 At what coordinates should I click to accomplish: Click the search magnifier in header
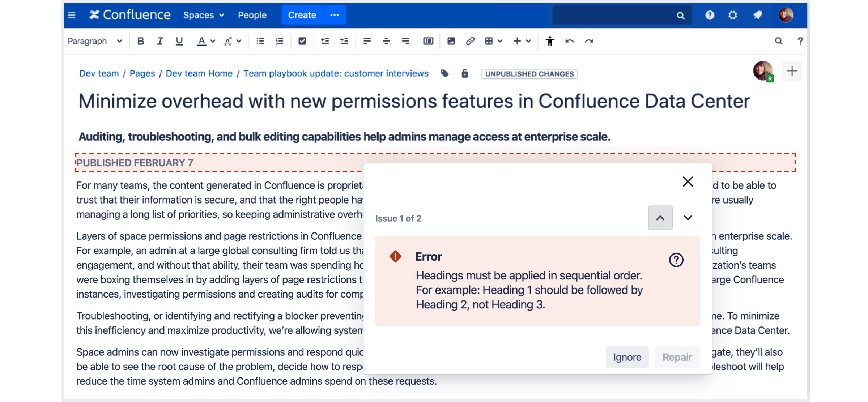pyautogui.click(x=680, y=16)
